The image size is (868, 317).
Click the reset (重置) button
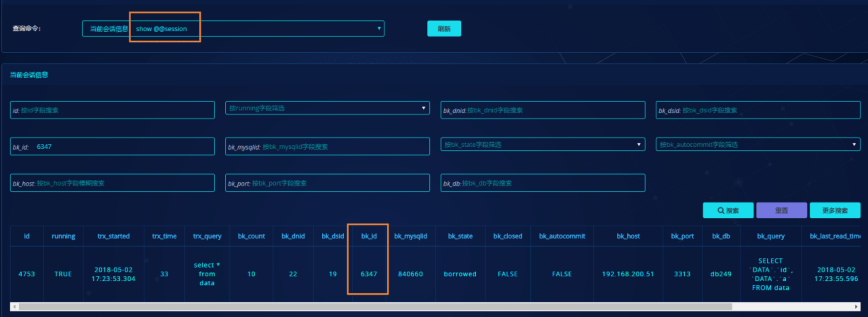781,210
